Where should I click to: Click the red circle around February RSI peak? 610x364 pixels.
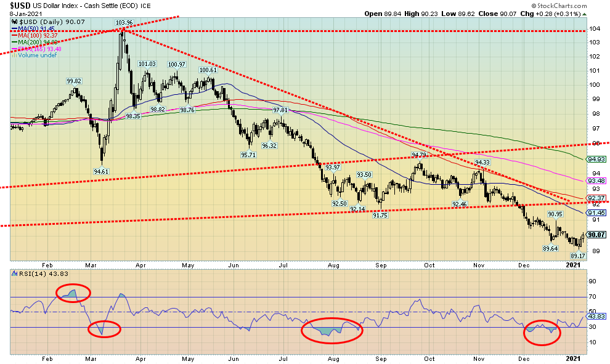[x=73, y=294]
